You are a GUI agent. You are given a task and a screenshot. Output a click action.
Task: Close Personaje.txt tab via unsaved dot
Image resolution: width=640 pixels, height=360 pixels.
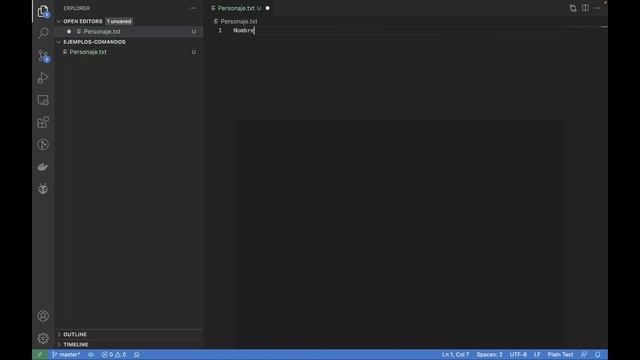[x=268, y=8]
